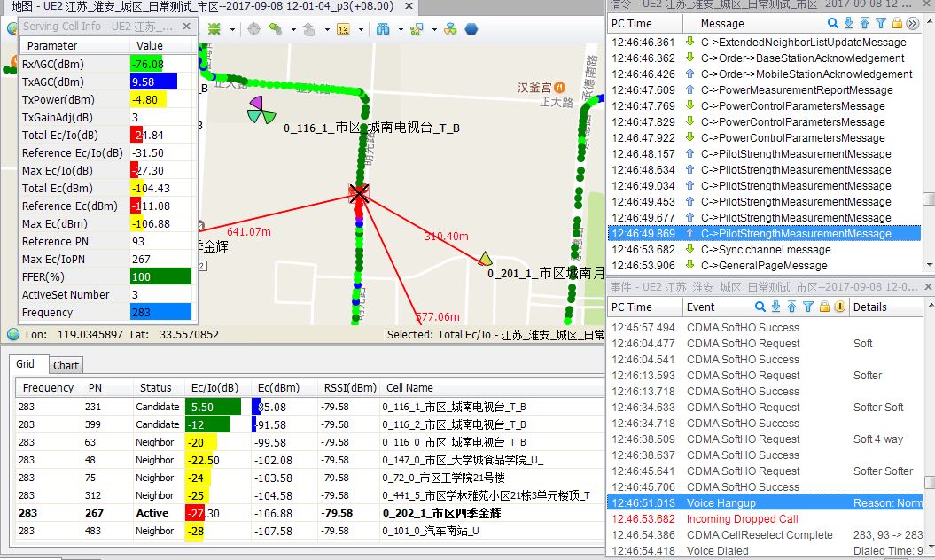Click the search magnifier in the Message panel
Image resolution: width=935 pixels, height=560 pixels.
click(x=833, y=23)
